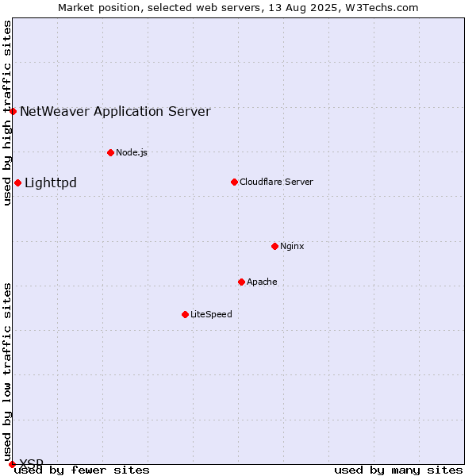This screenshot has width=476, height=476.
Task: Click the Node.js red data point
Action: [x=111, y=152]
